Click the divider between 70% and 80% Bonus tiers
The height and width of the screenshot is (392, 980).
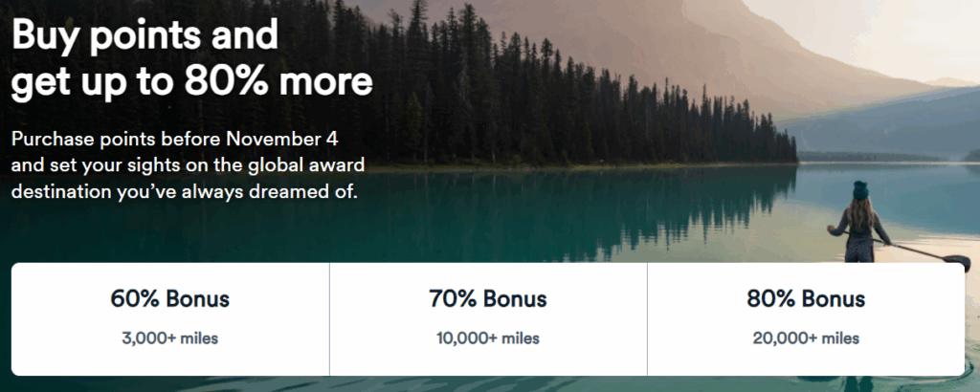point(647,319)
